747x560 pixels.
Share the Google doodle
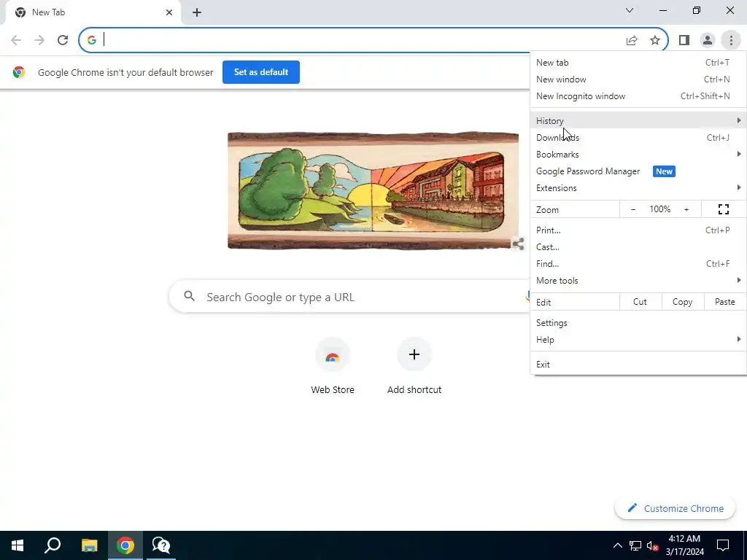[519, 244]
